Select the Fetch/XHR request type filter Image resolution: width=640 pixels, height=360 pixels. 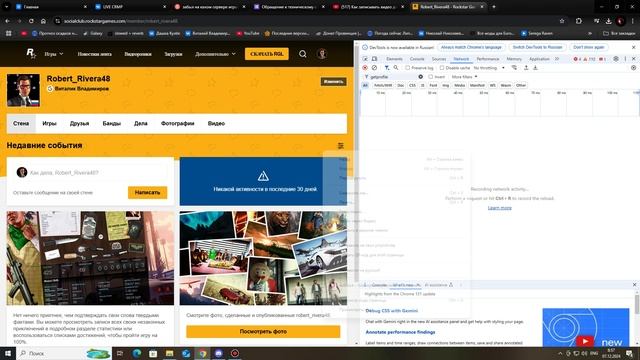[383, 85]
